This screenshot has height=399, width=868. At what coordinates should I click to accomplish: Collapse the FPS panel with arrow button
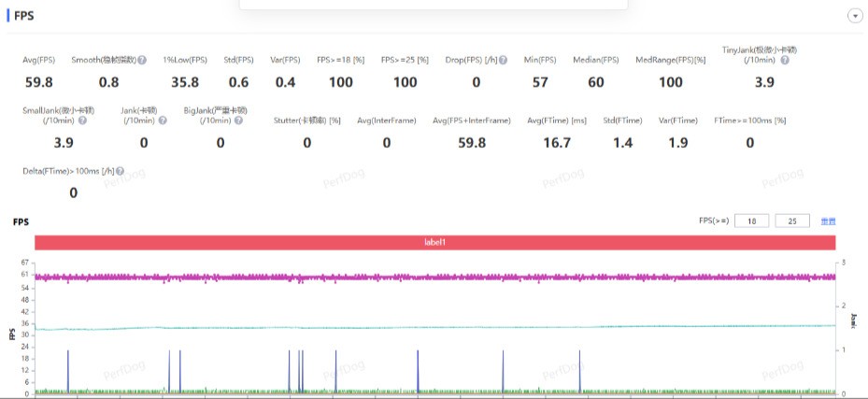854,16
